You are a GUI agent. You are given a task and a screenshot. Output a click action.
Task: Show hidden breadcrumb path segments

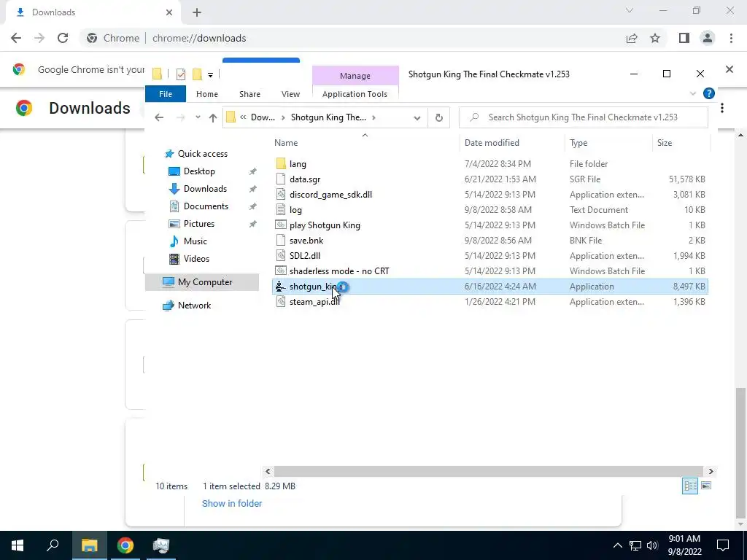pyautogui.click(x=243, y=117)
